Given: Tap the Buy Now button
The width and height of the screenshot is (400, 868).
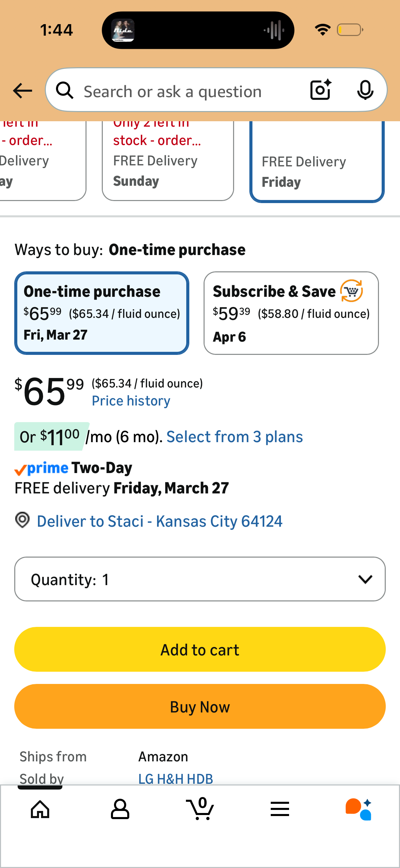Looking at the screenshot, I should coord(200,706).
